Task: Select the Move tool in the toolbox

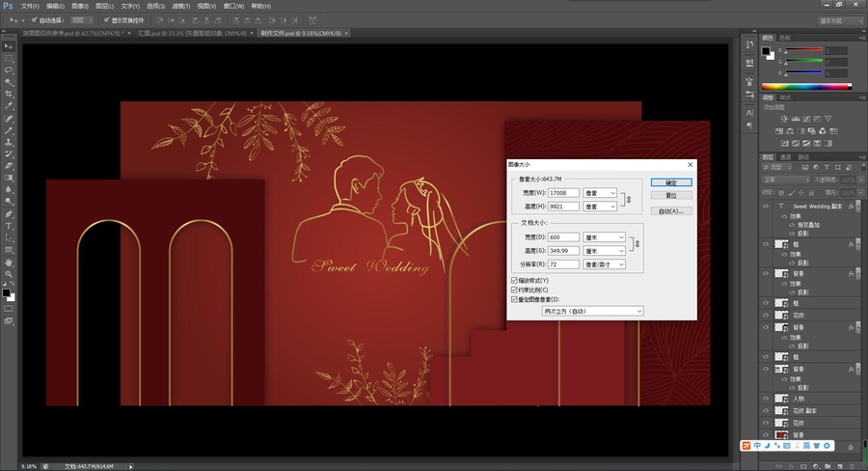Action: (9, 46)
